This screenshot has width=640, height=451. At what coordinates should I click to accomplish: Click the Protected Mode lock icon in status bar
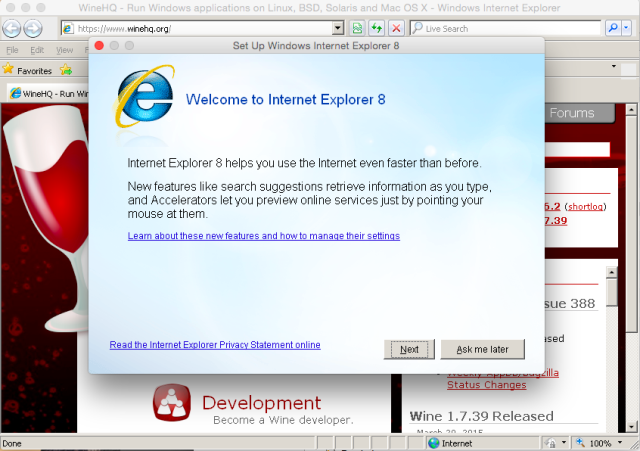[x=550, y=443]
